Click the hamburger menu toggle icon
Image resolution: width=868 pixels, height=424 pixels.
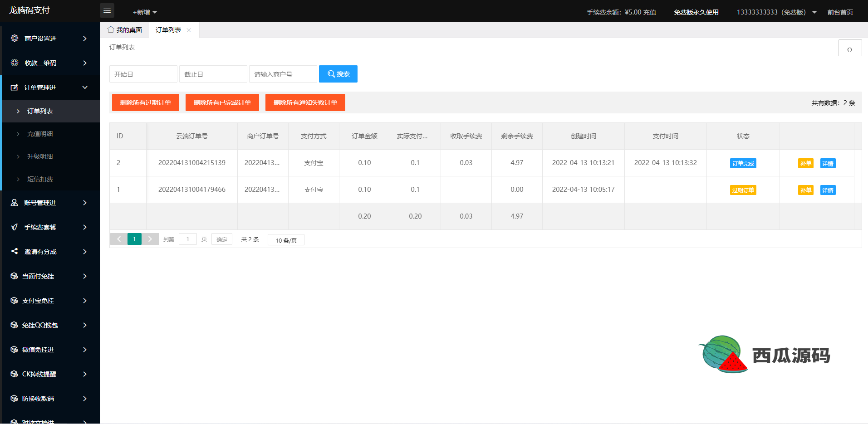[x=107, y=10]
